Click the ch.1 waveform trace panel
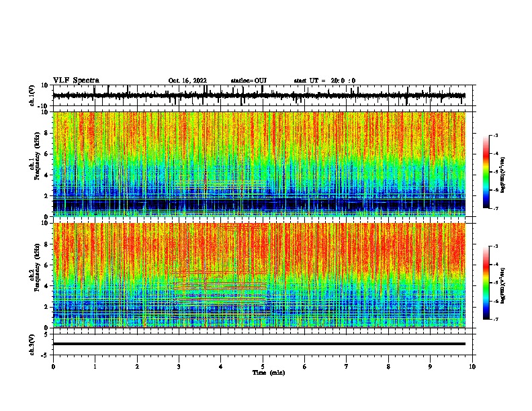 (264, 95)
